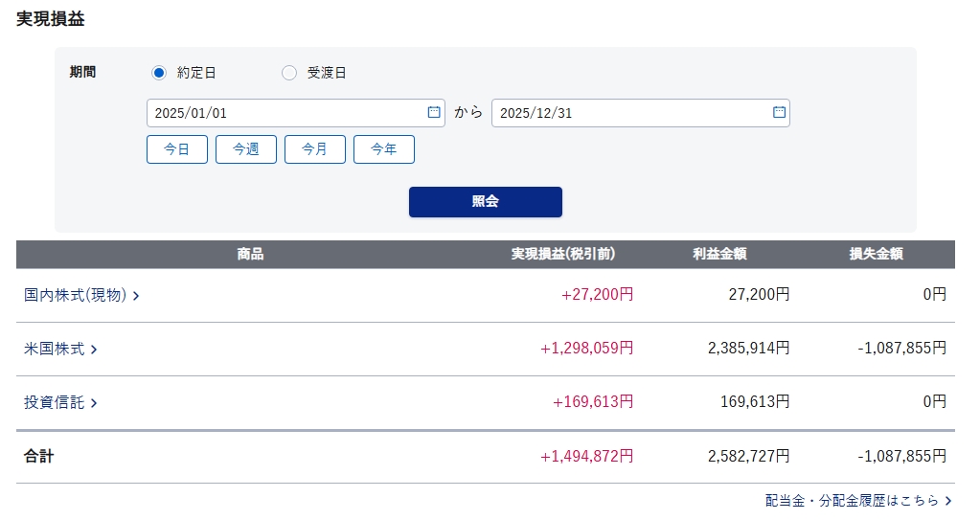Choose the 今週 quick period button

click(x=246, y=149)
